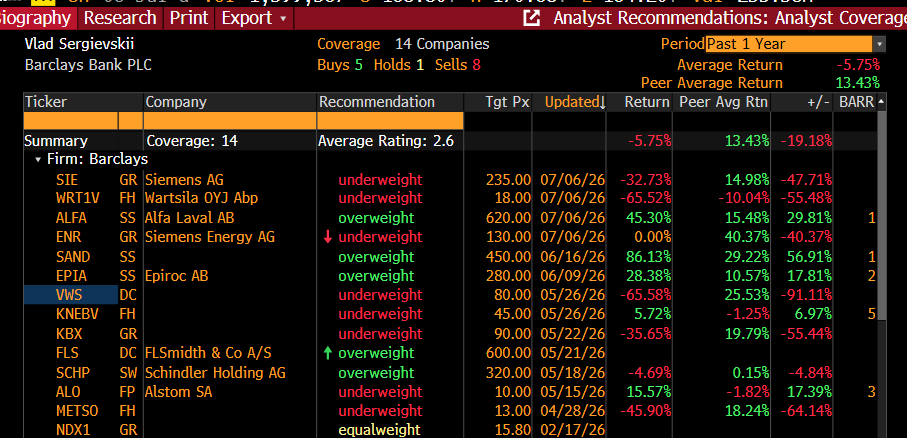Click company name Schindler Holding AG

tap(215, 372)
